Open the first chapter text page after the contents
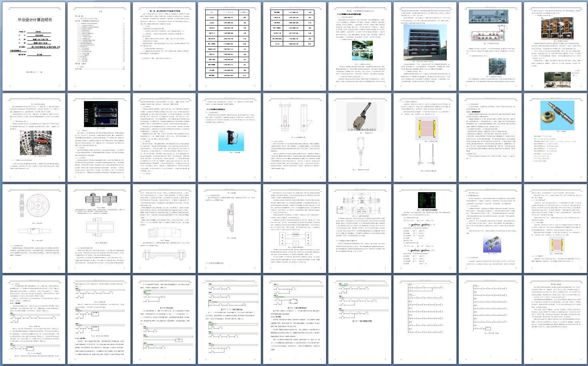Image resolution: width=588 pixels, height=366 pixels. pyautogui.click(x=164, y=46)
